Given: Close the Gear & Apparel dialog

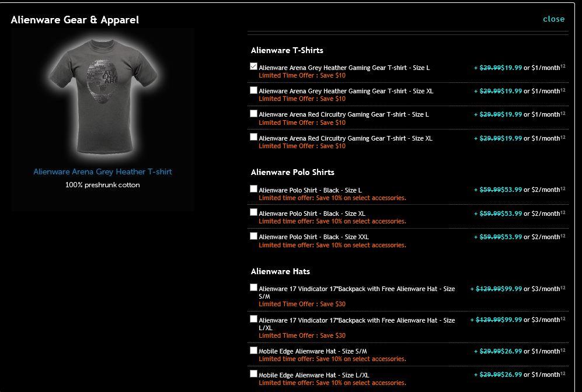Looking at the screenshot, I should tap(553, 19).
